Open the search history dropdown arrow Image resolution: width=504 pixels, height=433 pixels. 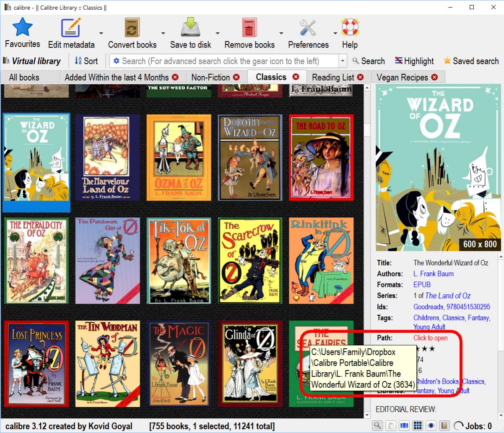343,61
